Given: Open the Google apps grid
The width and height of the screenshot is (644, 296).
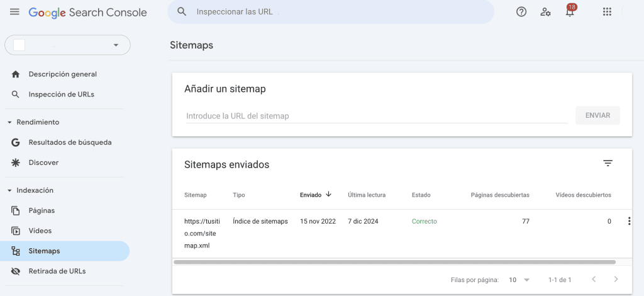Looking at the screenshot, I should point(607,12).
